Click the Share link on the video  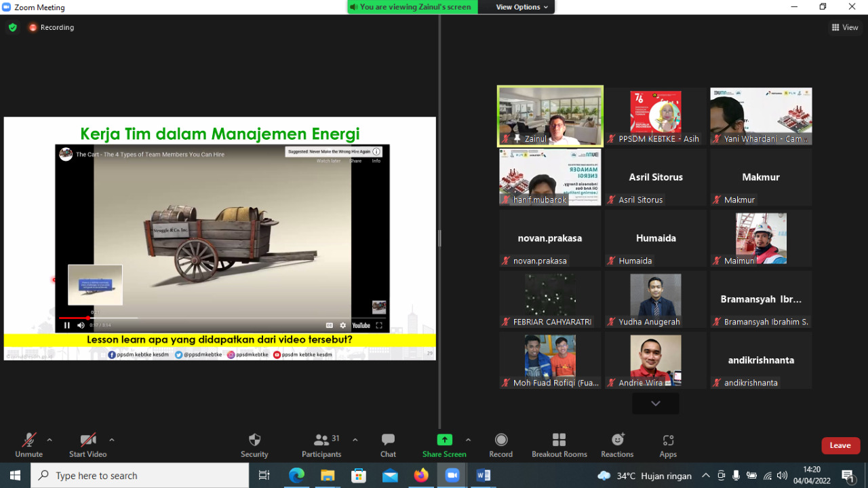(355, 161)
